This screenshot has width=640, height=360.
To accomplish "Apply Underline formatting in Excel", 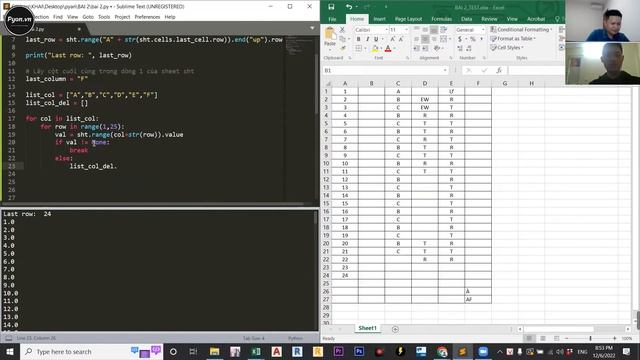I will [x=376, y=39].
